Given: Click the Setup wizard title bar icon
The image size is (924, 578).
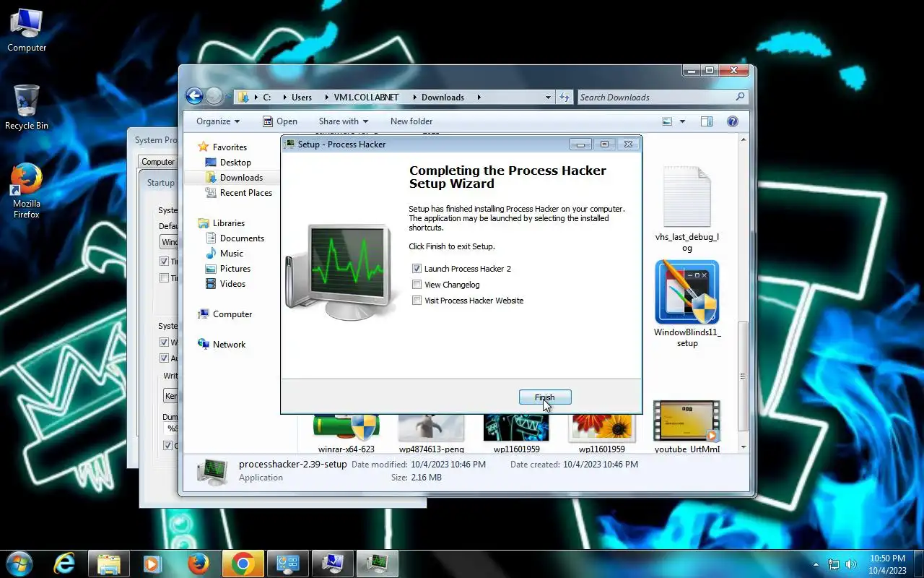Looking at the screenshot, I should pos(290,144).
